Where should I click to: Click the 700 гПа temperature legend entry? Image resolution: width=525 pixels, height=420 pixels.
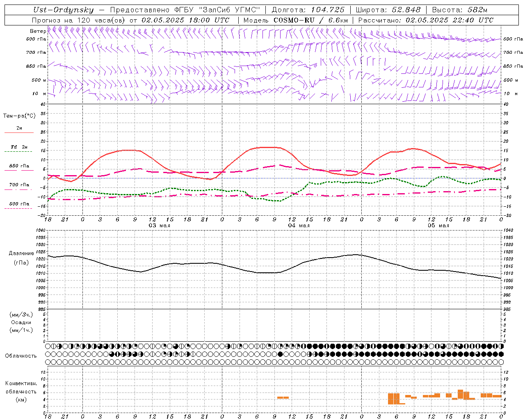tap(19, 185)
